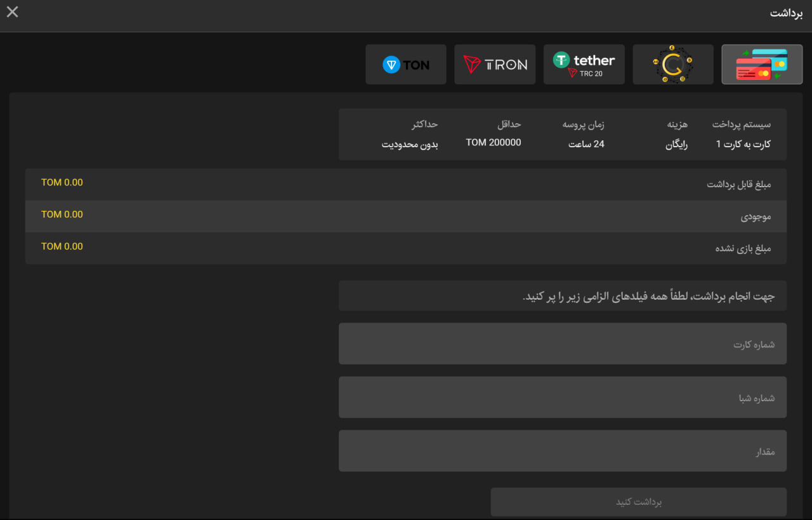The image size is (812, 520).
Task: Select the TRON network icon
Action: click(495, 64)
